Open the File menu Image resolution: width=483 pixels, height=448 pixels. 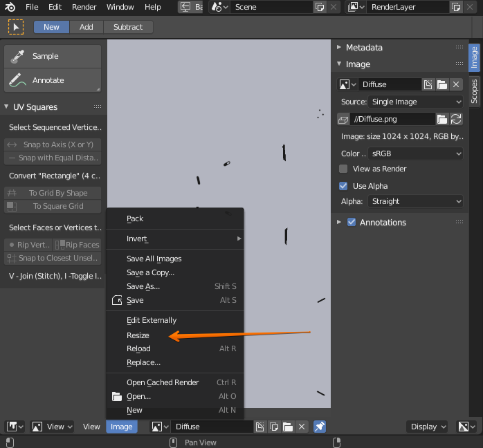coord(32,7)
